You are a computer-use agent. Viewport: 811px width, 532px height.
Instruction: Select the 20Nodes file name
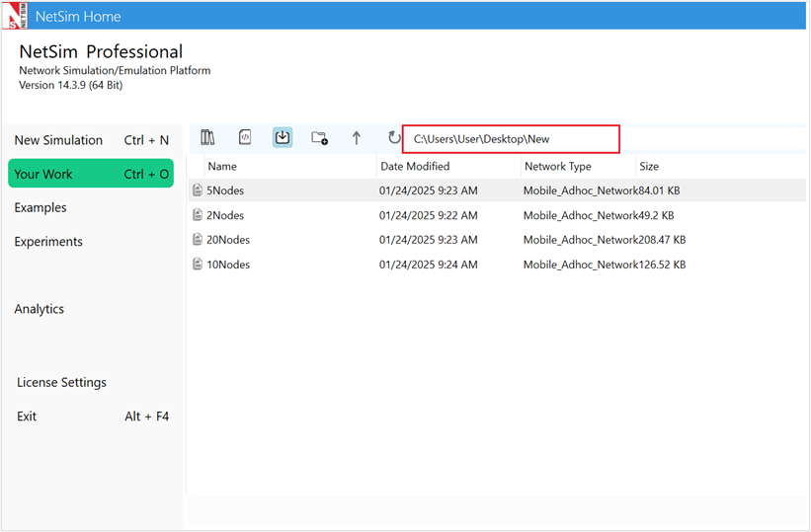tap(228, 240)
